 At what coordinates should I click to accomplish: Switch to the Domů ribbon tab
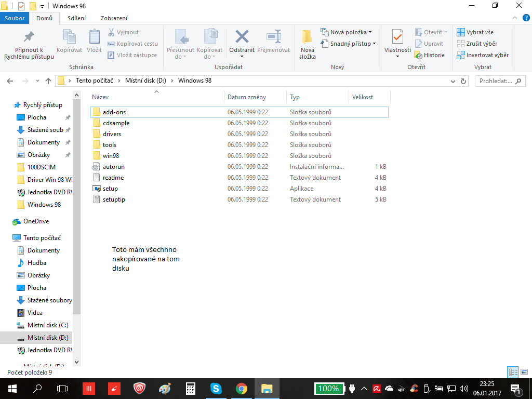click(45, 18)
